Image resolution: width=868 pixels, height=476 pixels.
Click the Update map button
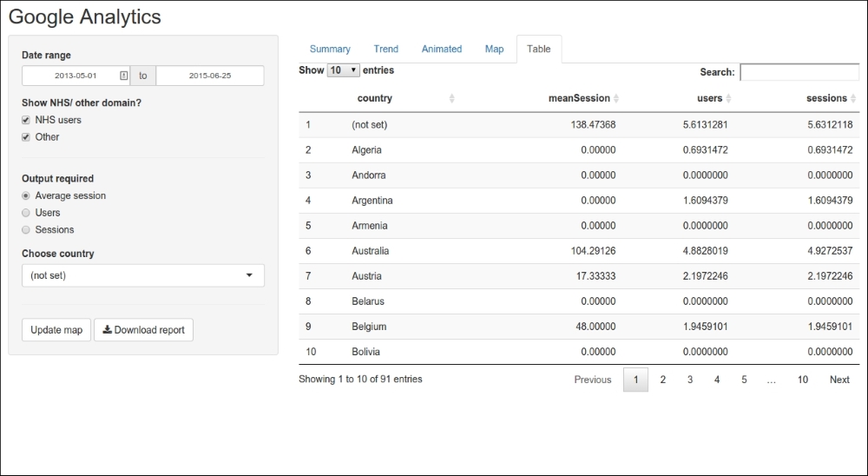pos(56,330)
